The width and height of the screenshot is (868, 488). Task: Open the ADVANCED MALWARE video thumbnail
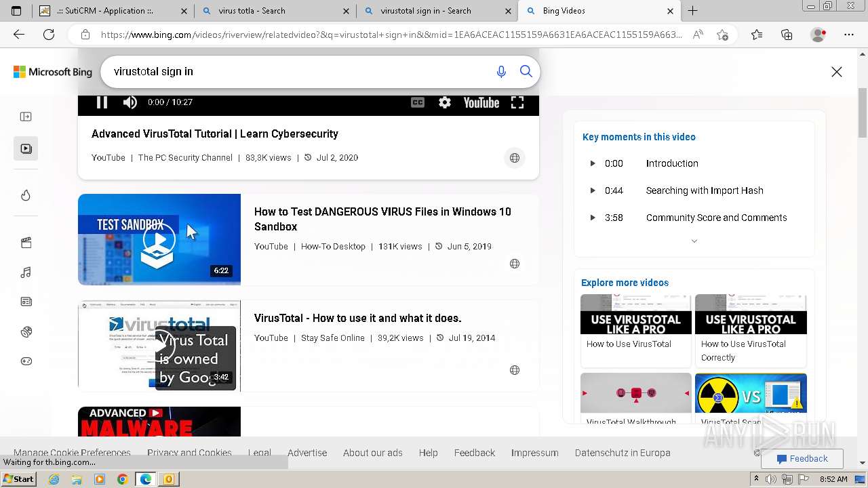tap(159, 422)
